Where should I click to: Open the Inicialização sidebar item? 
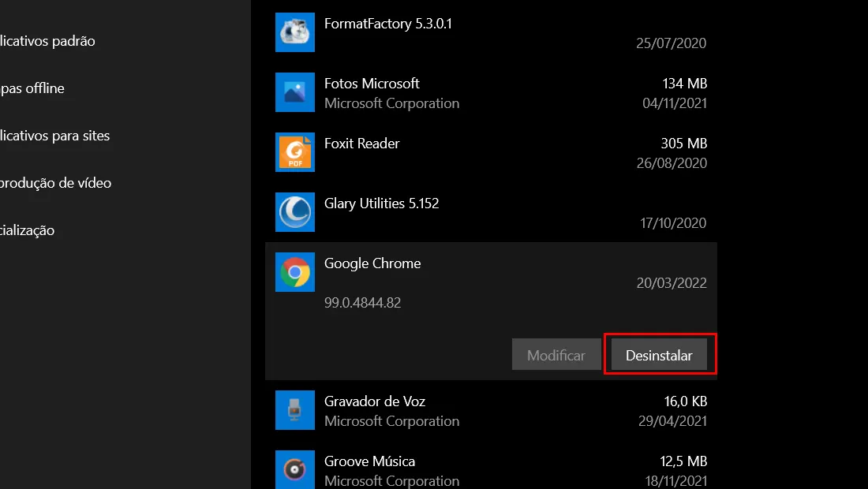pyautogui.click(x=27, y=230)
